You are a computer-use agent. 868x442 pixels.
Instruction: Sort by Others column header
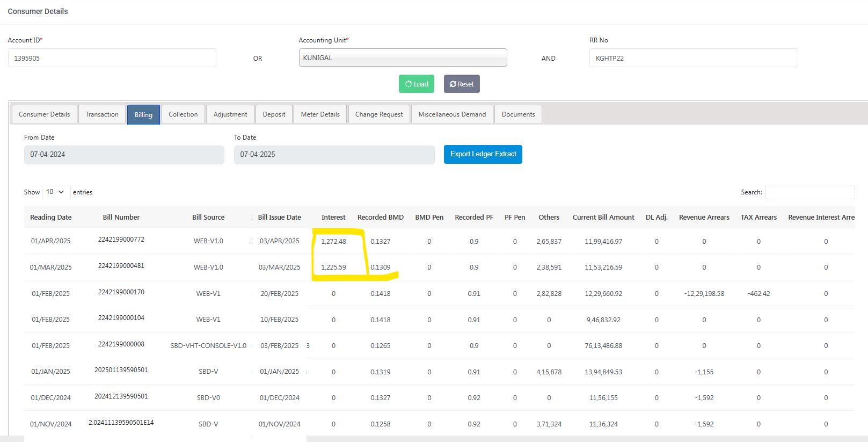point(549,218)
